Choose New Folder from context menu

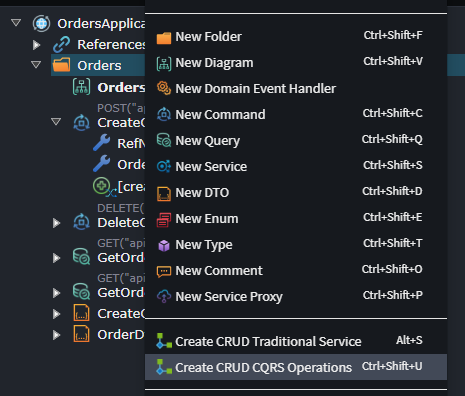click(x=296, y=37)
